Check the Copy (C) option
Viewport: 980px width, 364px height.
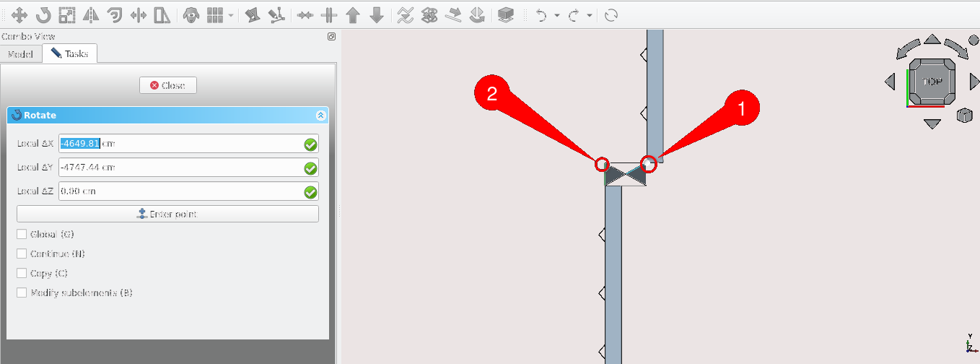pyautogui.click(x=22, y=273)
